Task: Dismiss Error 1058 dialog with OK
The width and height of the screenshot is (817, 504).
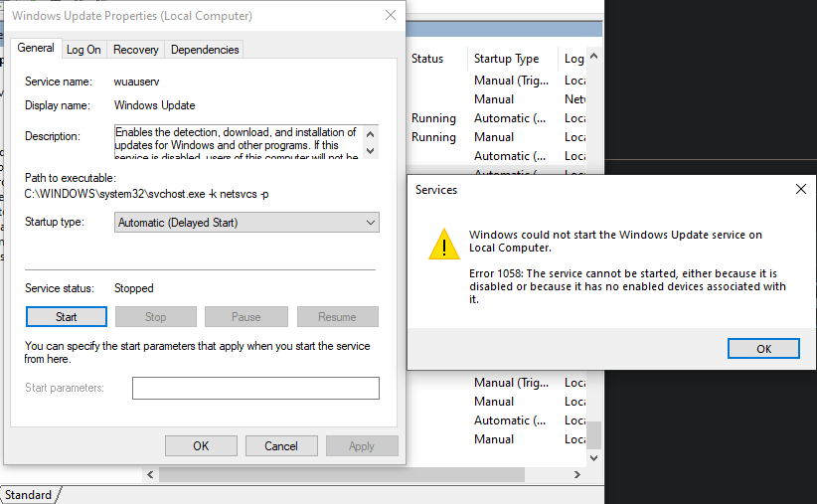Action: click(763, 349)
